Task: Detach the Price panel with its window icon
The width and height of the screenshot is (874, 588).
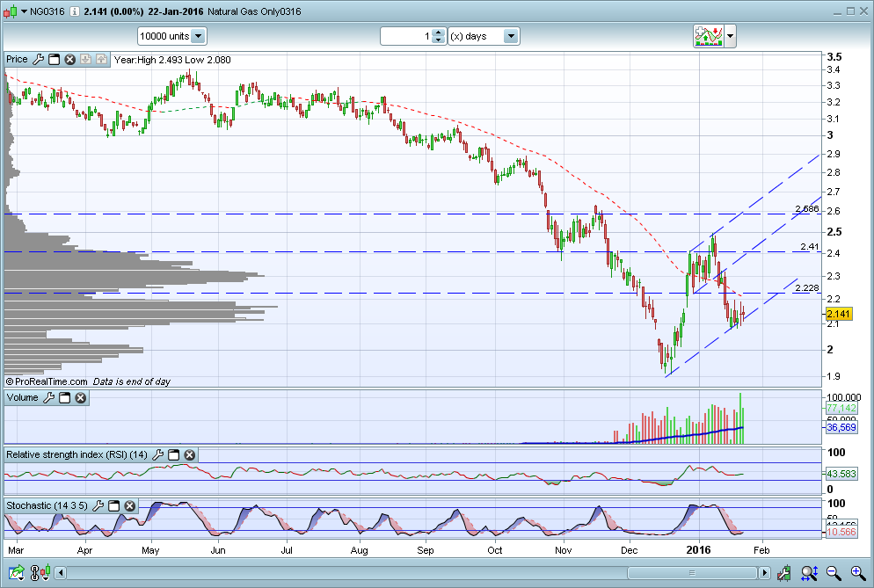Action: (x=54, y=60)
